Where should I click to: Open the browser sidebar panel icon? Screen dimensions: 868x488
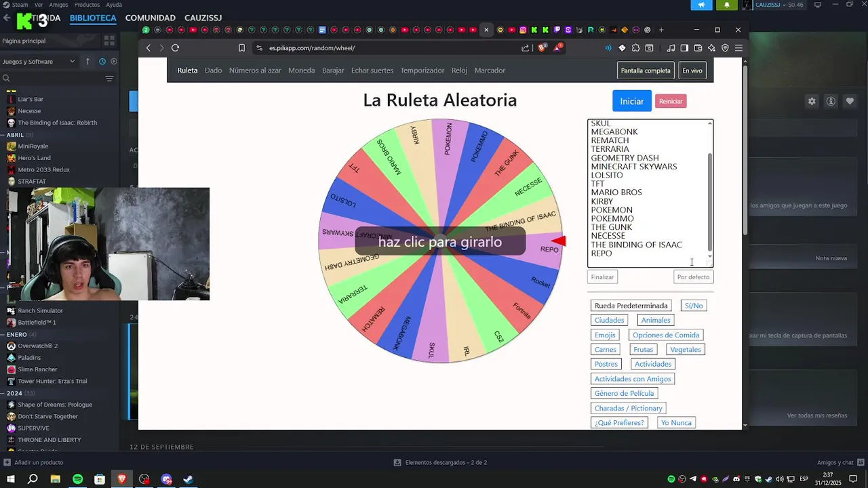684,48
